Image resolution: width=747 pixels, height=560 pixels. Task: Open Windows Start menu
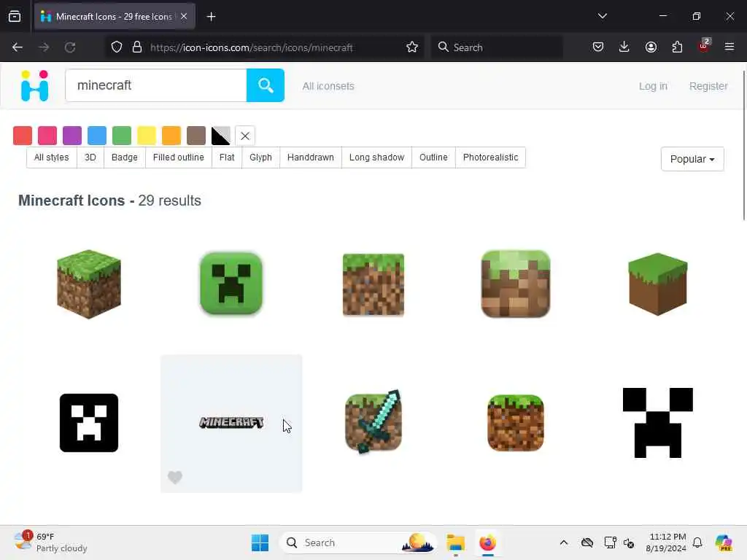pos(260,542)
